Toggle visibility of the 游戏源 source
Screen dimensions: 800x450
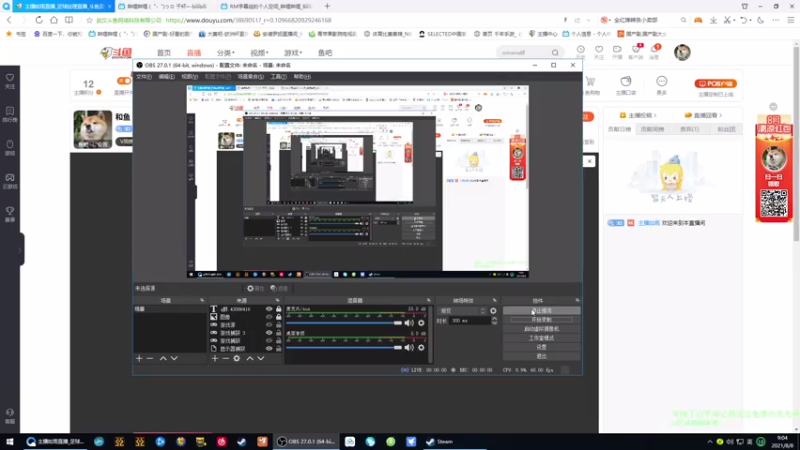[x=269, y=325]
